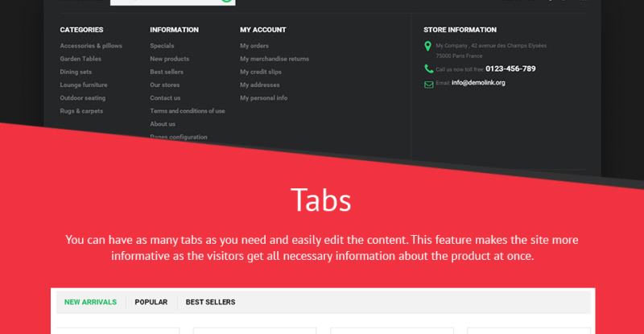
Task: Open Accessories & pillows category
Action: 91,46
